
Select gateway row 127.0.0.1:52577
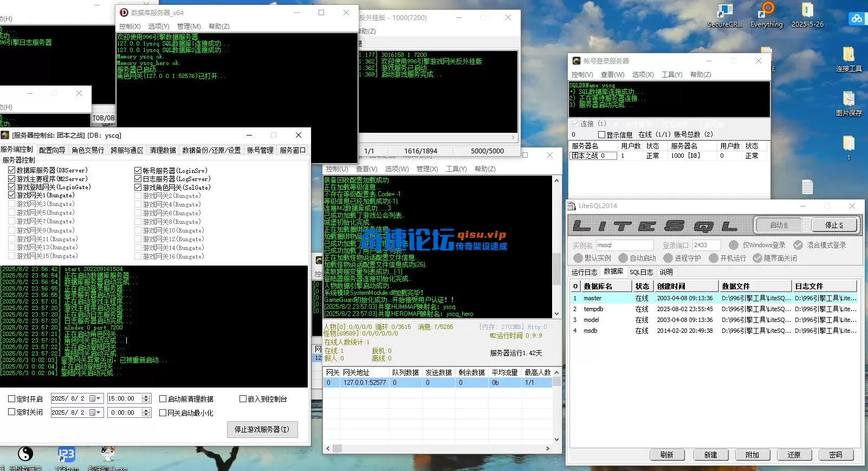[438, 383]
